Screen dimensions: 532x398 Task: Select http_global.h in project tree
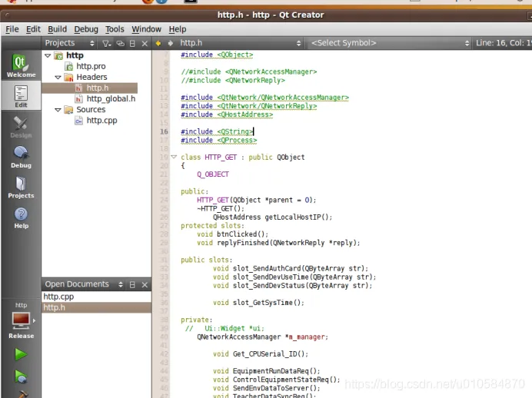111,98
